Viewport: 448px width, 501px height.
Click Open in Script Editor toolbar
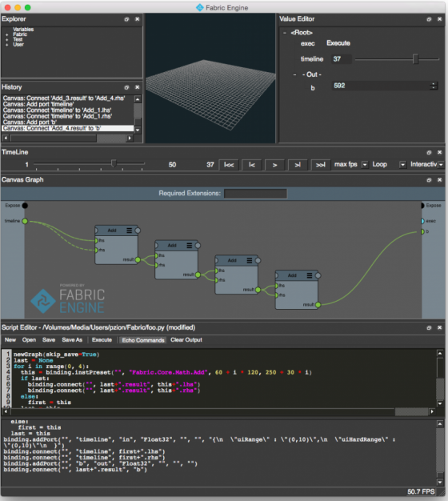(x=29, y=340)
